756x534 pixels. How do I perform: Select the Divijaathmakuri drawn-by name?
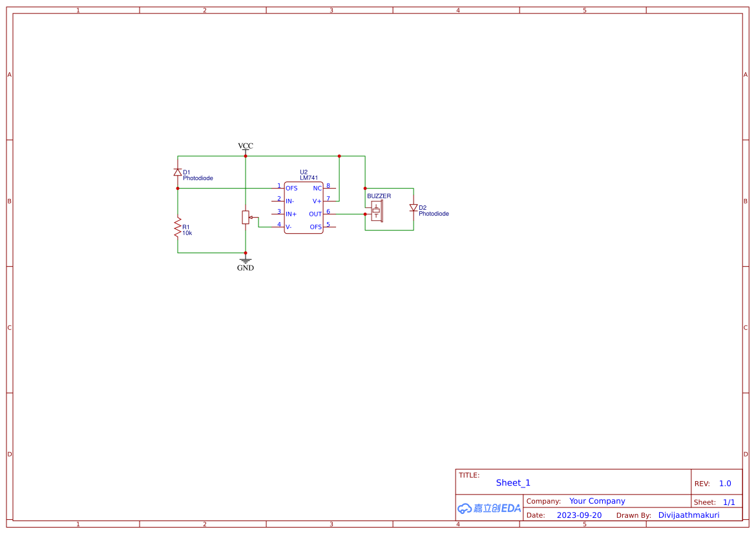pos(689,515)
